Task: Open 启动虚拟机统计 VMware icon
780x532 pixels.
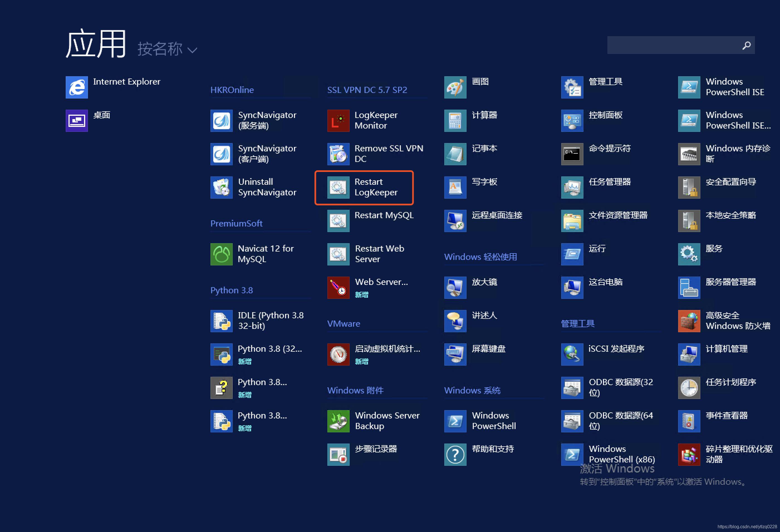Action: (x=338, y=354)
